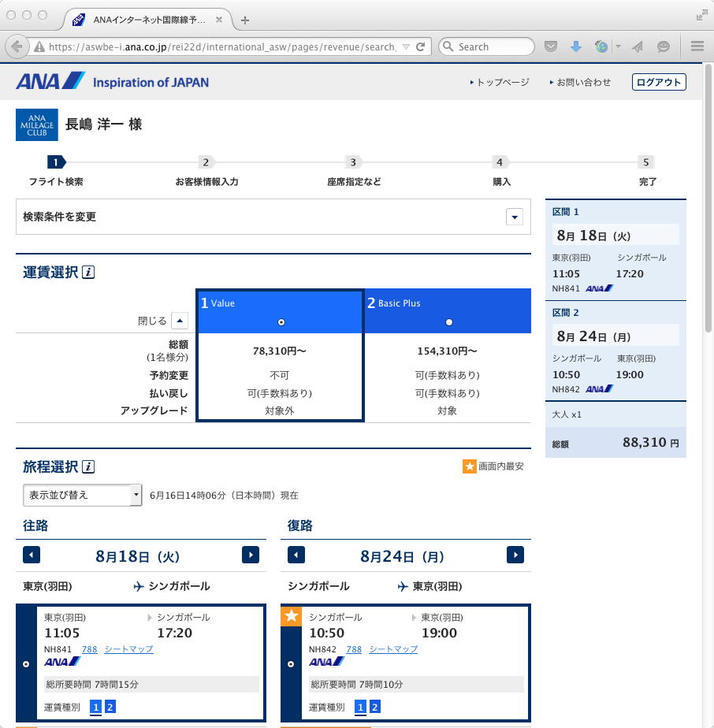Click the 2 Basic Plus fare column header
This screenshot has height=728, width=714.
tap(448, 311)
